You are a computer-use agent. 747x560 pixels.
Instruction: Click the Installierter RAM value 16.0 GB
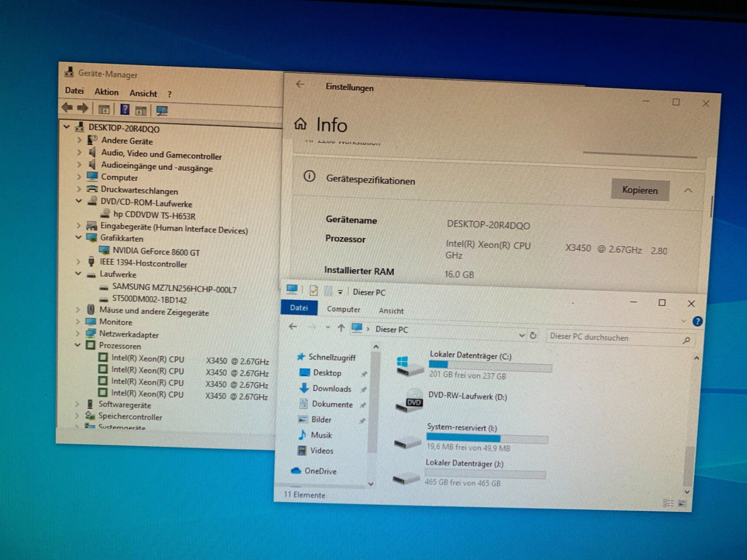[459, 274]
